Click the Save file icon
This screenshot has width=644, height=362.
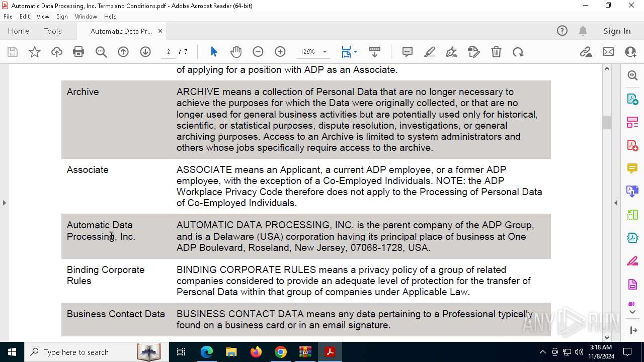(13, 52)
